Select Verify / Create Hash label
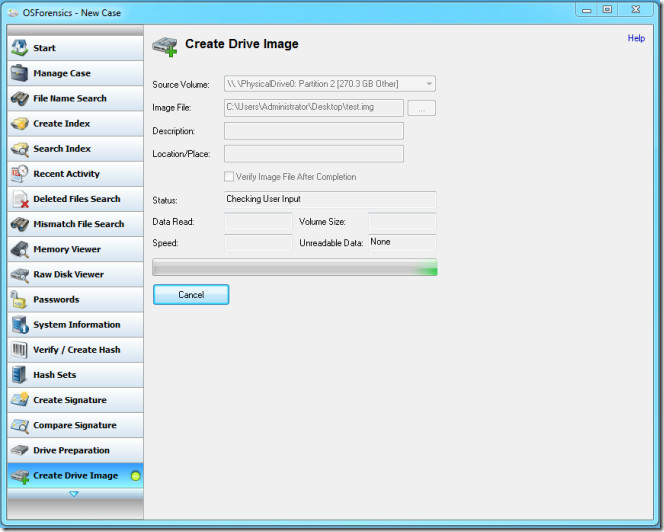Screen dimensions: 664x532 tap(77, 349)
